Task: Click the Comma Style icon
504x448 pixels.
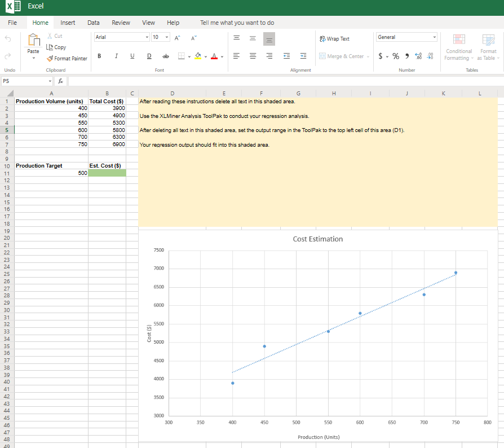Action: pyautogui.click(x=406, y=56)
